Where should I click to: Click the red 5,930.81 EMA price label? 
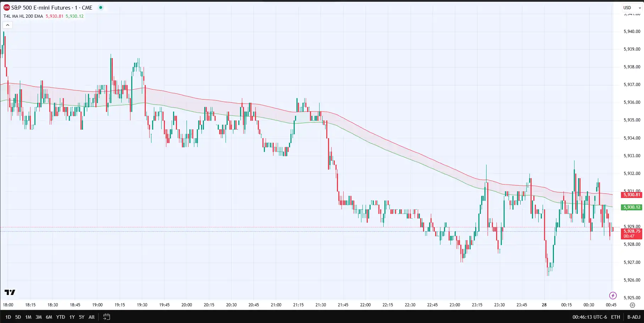click(632, 195)
